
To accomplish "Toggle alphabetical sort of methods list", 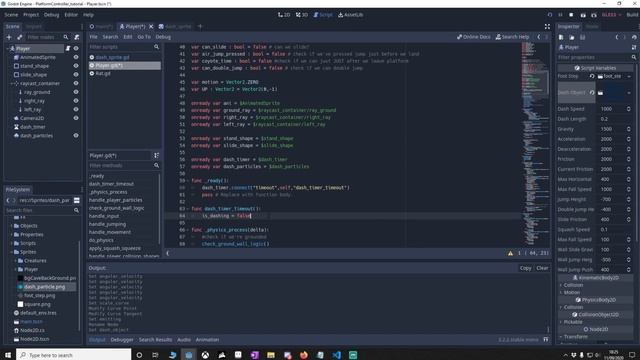I will [x=156, y=156].
